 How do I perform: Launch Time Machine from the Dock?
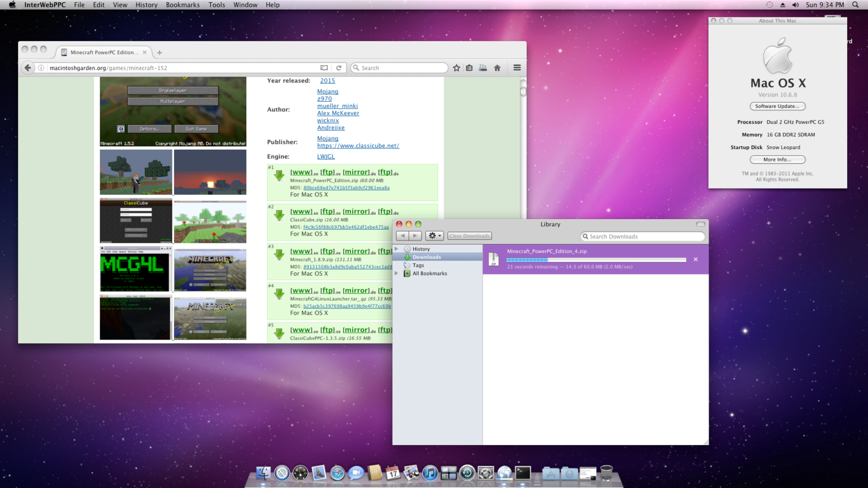click(x=467, y=473)
